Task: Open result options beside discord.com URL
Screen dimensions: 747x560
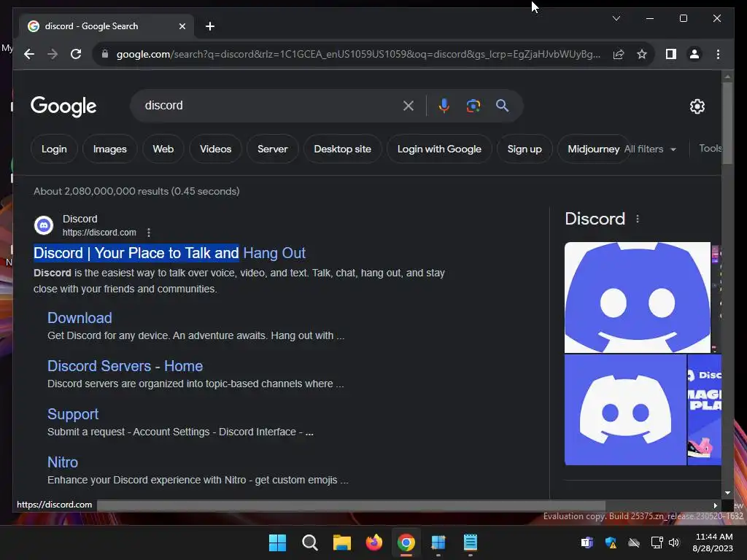Action: pyautogui.click(x=149, y=233)
